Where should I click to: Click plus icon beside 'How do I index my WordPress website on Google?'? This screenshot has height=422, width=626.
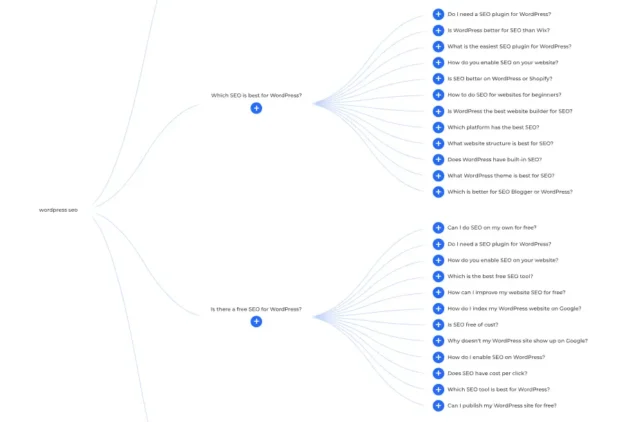coord(438,309)
